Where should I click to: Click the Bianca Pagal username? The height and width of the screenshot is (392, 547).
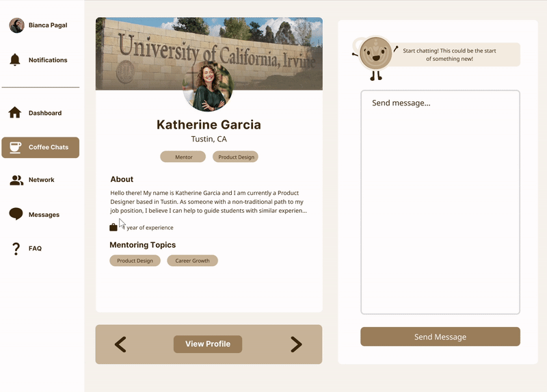point(48,25)
